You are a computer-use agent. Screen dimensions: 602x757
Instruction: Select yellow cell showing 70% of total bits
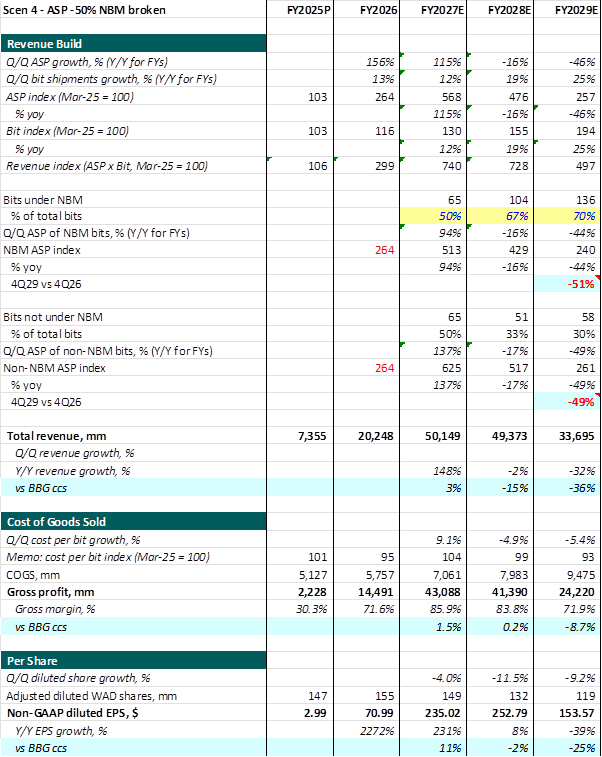pyautogui.click(x=568, y=216)
